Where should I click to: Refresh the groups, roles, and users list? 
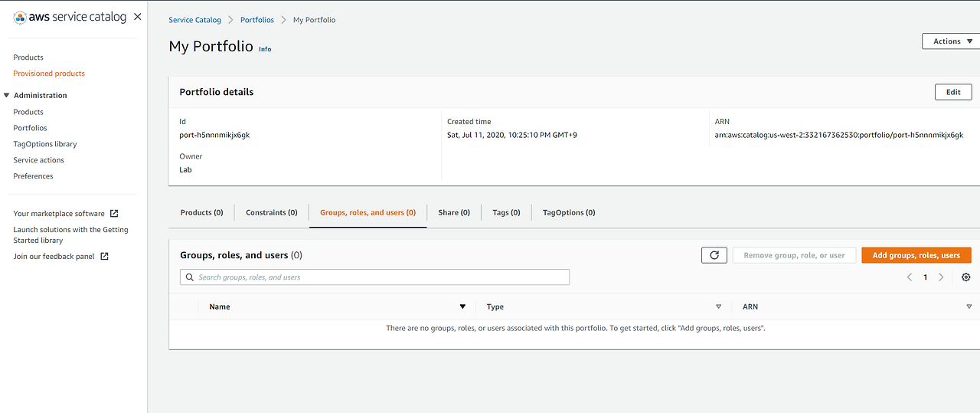pyautogui.click(x=714, y=255)
